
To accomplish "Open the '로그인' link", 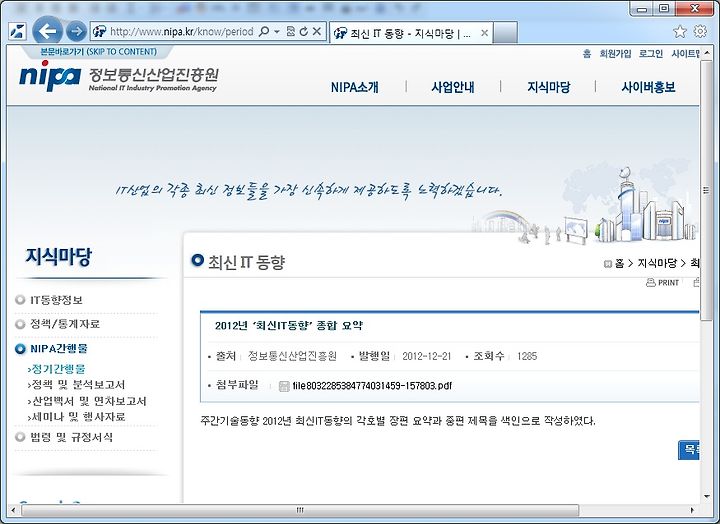I will click(x=651, y=54).
